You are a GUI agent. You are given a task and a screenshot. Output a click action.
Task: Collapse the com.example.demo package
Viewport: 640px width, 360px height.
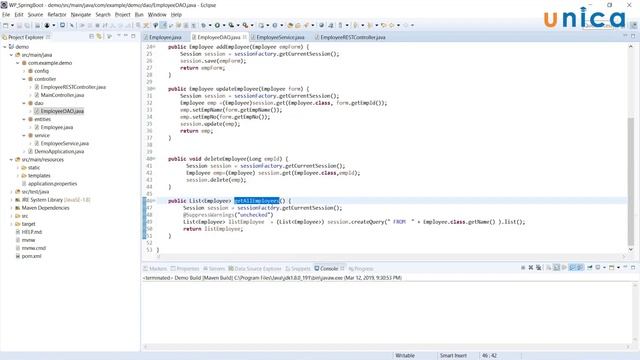18,63
